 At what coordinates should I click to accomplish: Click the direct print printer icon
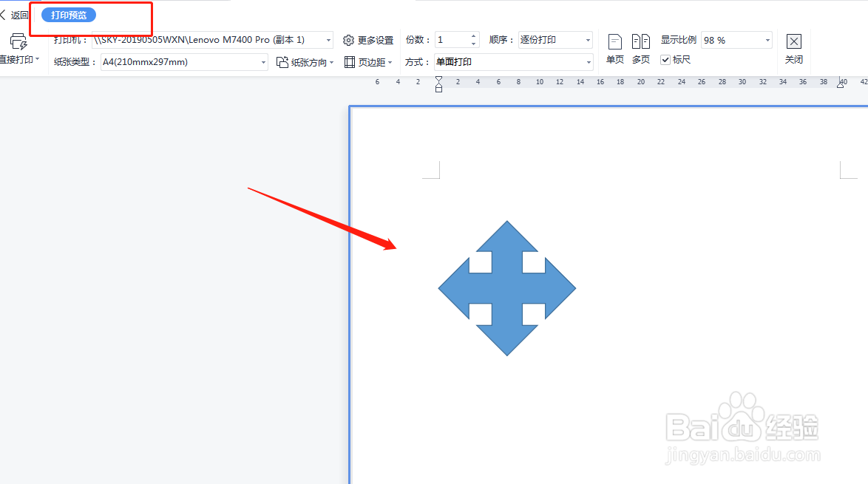click(x=18, y=41)
